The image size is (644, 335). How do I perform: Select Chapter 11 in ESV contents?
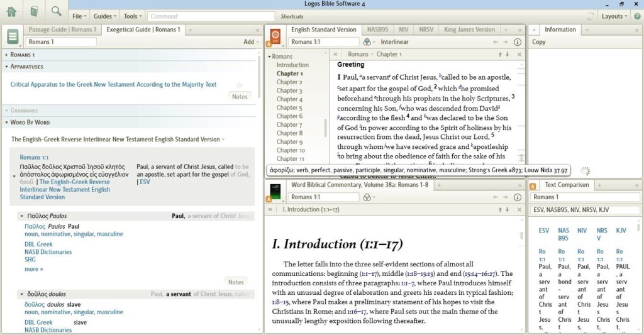pyautogui.click(x=290, y=159)
